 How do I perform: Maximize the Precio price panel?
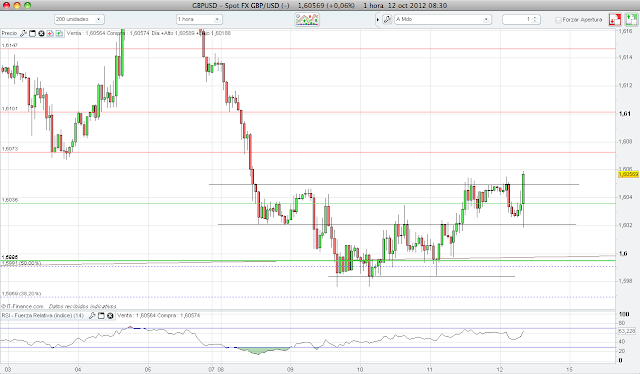point(33,33)
